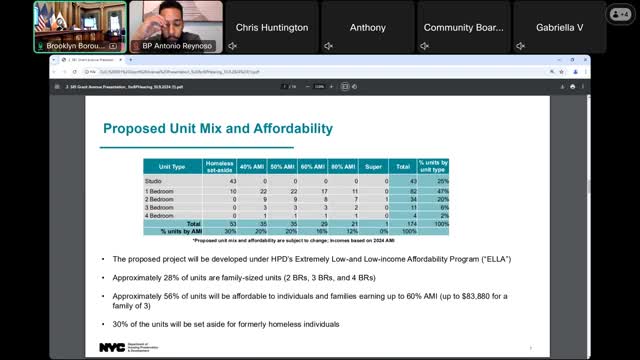Rotate the PDF with the rotate icon
The width and height of the screenshot is (640, 360).
tap(354, 87)
